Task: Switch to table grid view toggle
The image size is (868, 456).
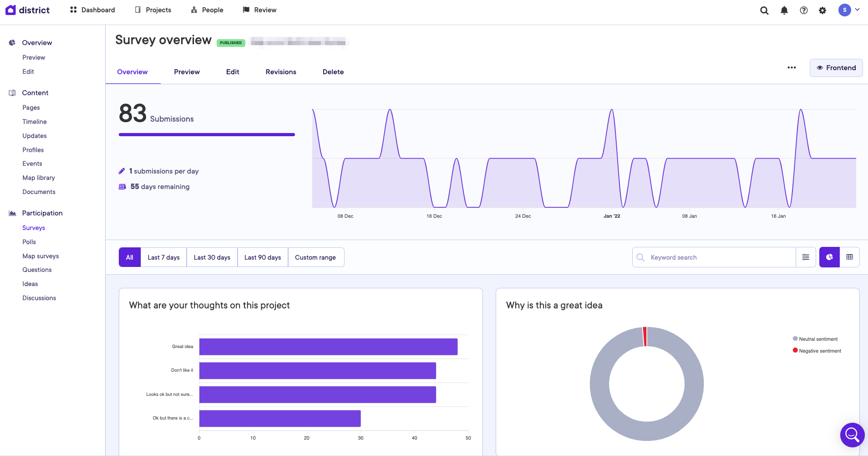Action: tap(849, 257)
